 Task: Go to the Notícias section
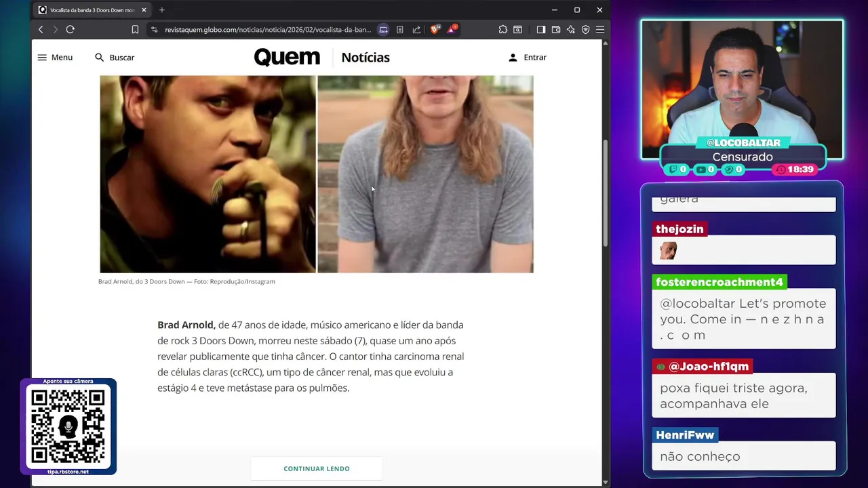pyautogui.click(x=366, y=58)
